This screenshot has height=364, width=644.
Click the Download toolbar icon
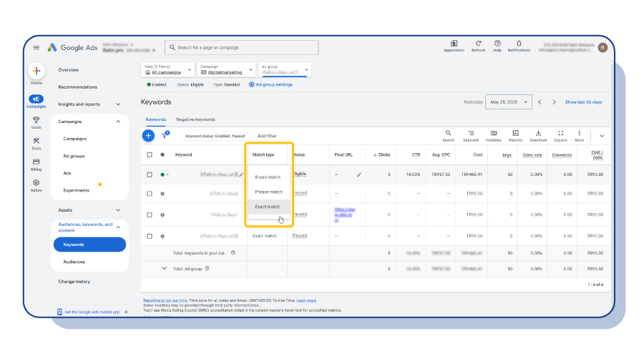[538, 133]
